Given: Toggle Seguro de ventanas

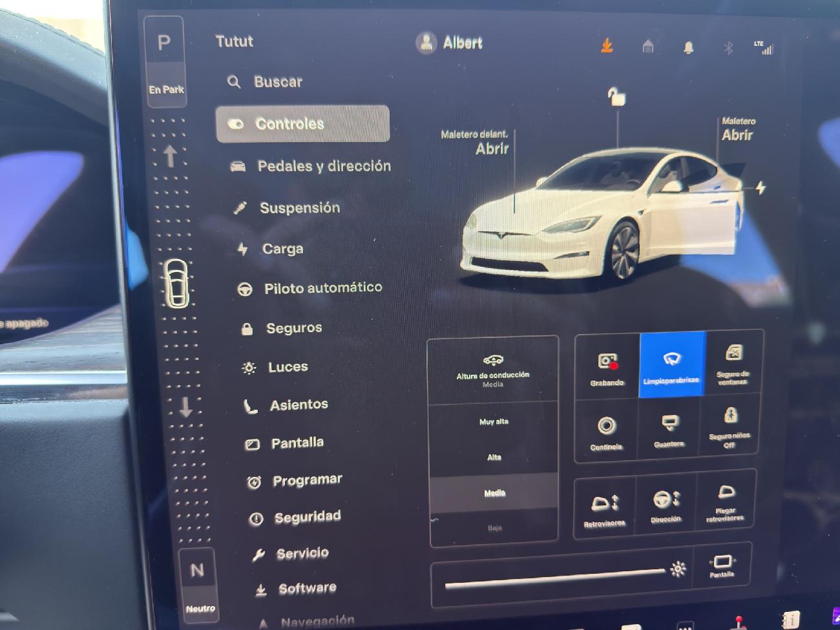Looking at the screenshot, I should pos(733,364).
